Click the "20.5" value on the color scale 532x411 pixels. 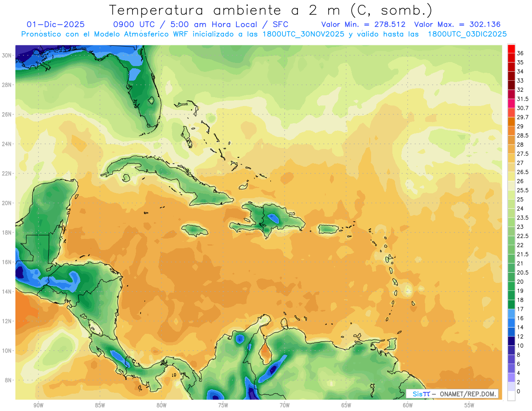[523, 272]
